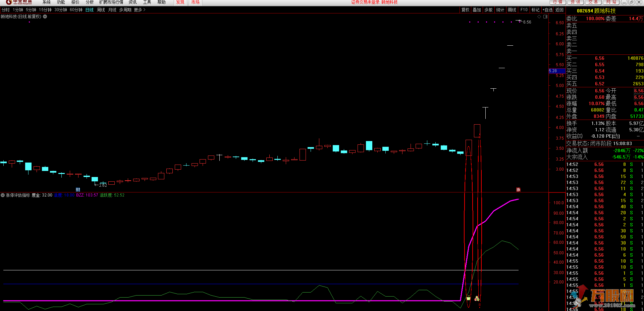This screenshot has height=311, width=644.
Task: Click the diamond icon above price axis
Action: 539,16
